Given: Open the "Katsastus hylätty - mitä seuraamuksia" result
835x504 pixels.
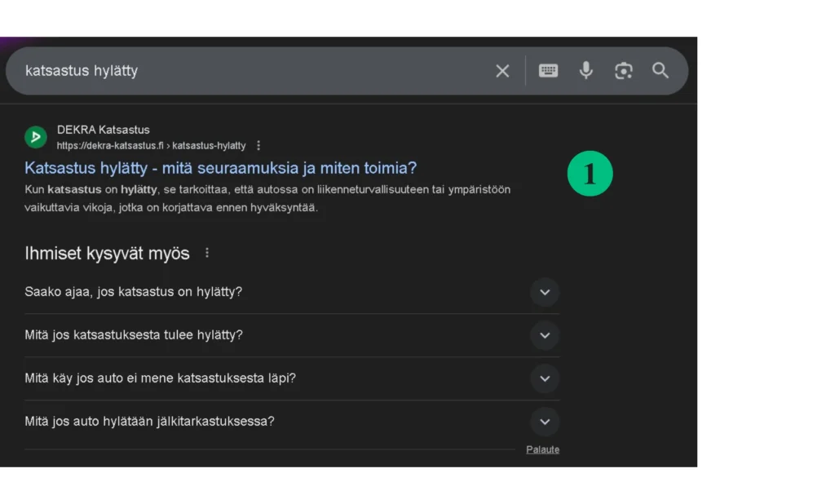Looking at the screenshot, I should tap(220, 168).
